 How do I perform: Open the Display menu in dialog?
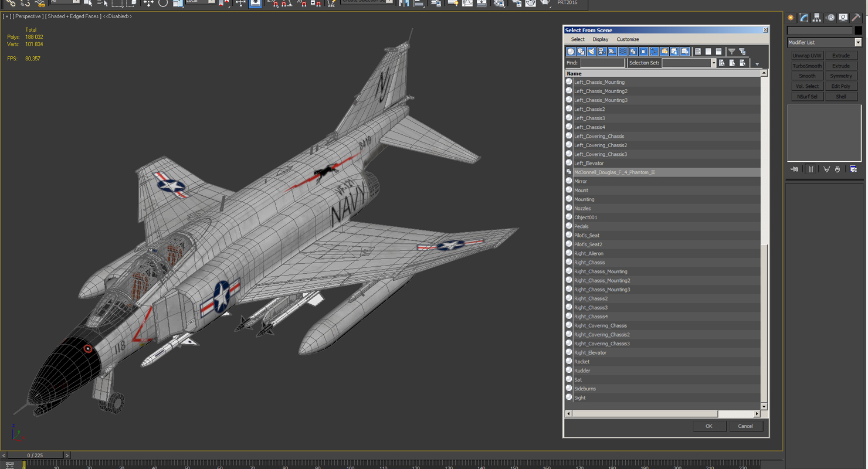[600, 39]
